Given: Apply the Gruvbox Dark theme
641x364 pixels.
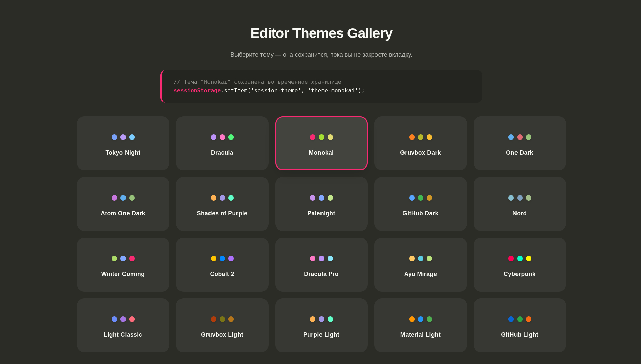Looking at the screenshot, I should click(420, 143).
